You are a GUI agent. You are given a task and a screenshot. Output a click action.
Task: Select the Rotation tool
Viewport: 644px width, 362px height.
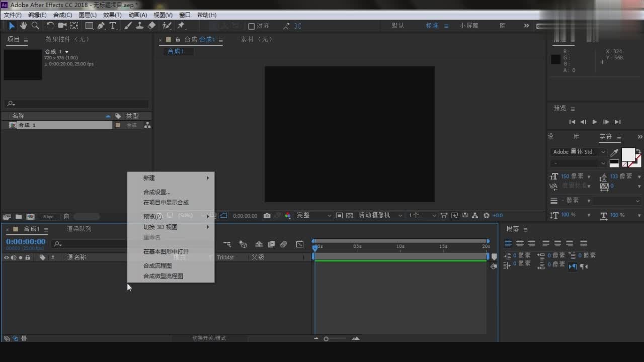(50, 26)
